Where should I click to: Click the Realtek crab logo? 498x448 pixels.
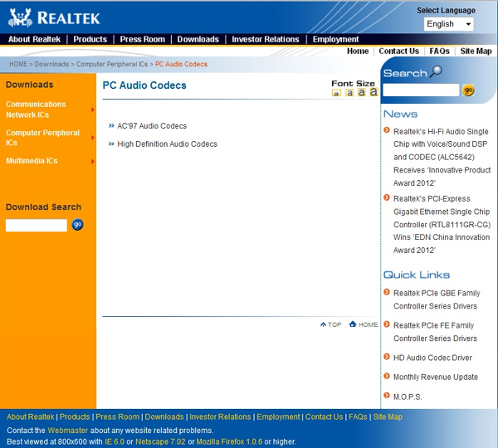pyautogui.click(x=20, y=17)
